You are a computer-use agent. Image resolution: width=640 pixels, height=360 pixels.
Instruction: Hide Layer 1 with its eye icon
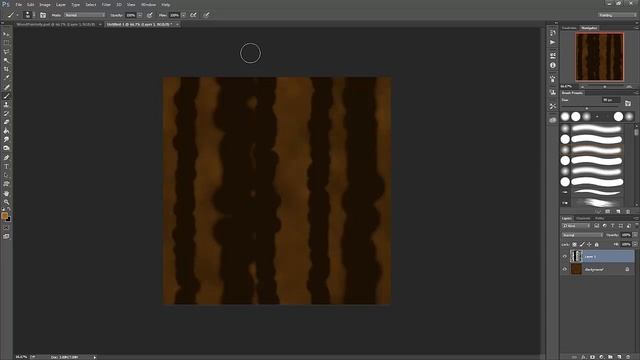[x=565, y=256]
